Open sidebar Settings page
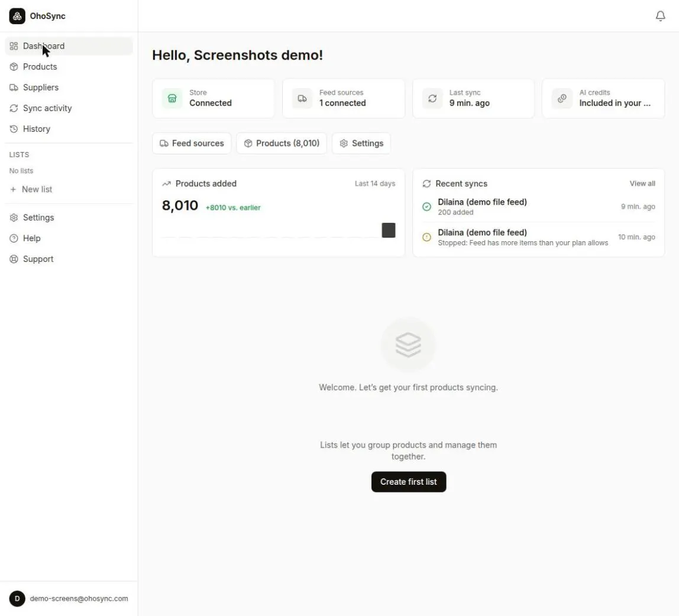The image size is (679, 616). [69, 218]
